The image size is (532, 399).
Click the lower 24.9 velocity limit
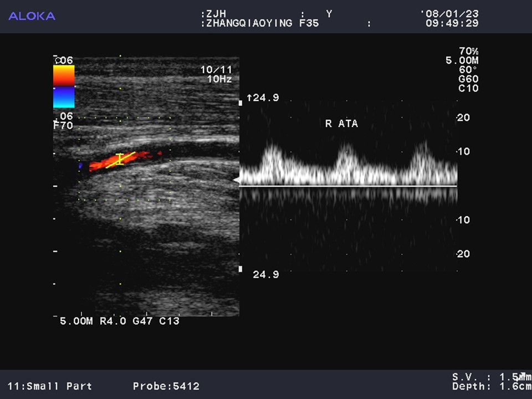(x=266, y=274)
